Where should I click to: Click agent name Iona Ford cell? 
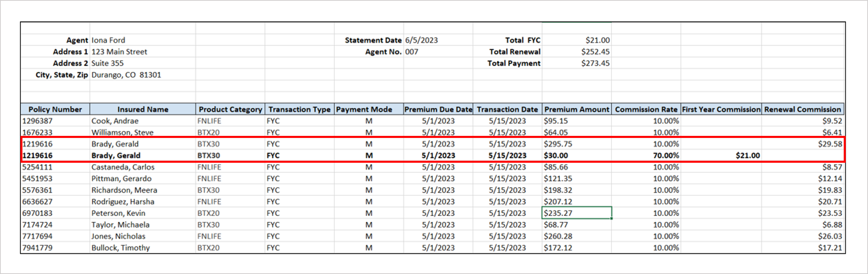(108, 40)
